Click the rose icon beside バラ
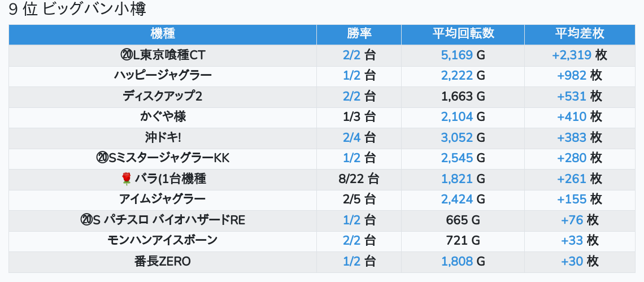644x282 pixels. (127, 179)
